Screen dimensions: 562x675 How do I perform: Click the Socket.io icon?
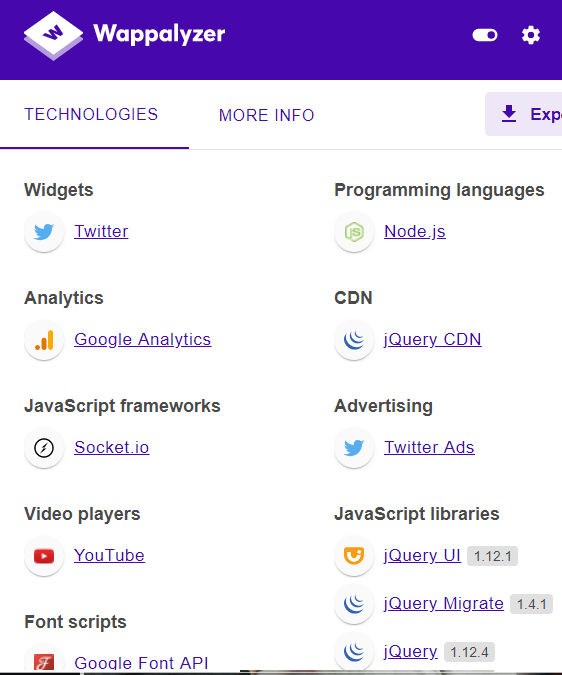coord(44,448)
